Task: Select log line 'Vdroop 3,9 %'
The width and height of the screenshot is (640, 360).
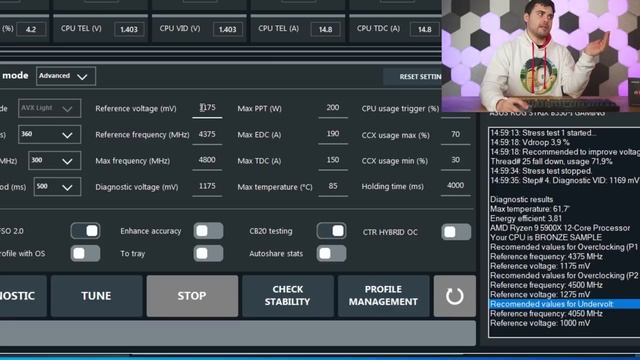Action: [x=530, y=142]
